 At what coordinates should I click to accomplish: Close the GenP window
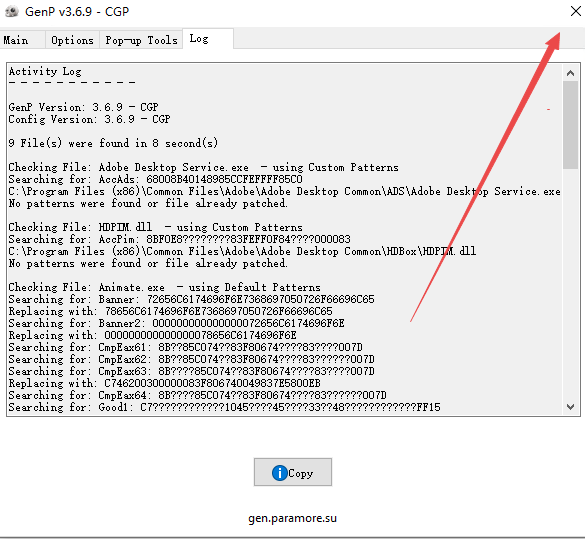point(576,11)
